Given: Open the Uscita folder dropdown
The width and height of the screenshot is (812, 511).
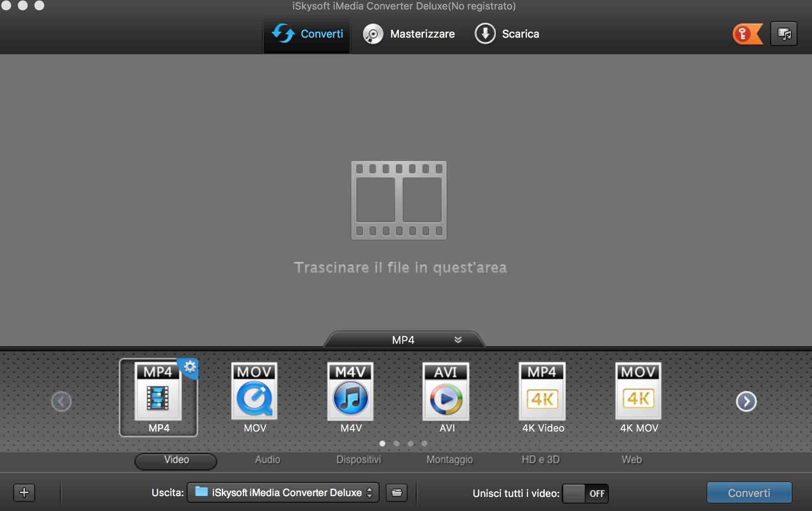Looking at the screenshot, I should point(283,492).
